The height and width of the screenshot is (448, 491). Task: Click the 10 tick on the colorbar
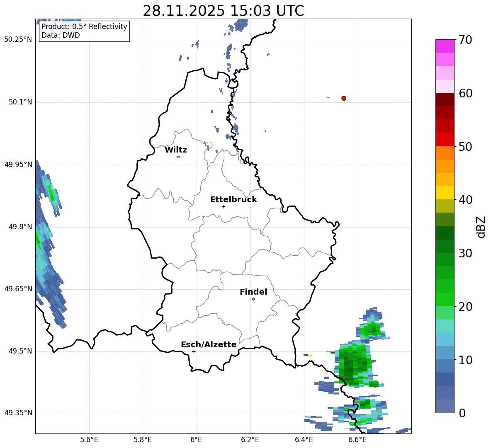tap(465, 360)
